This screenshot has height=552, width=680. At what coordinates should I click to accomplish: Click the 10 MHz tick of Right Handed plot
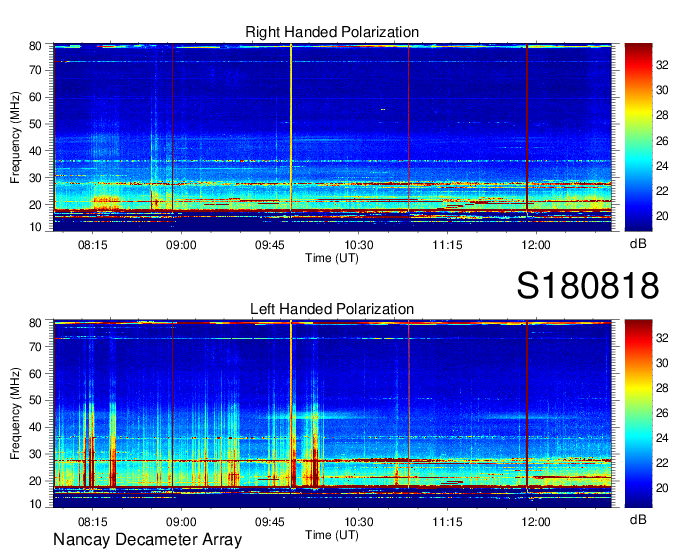point(35,227)
